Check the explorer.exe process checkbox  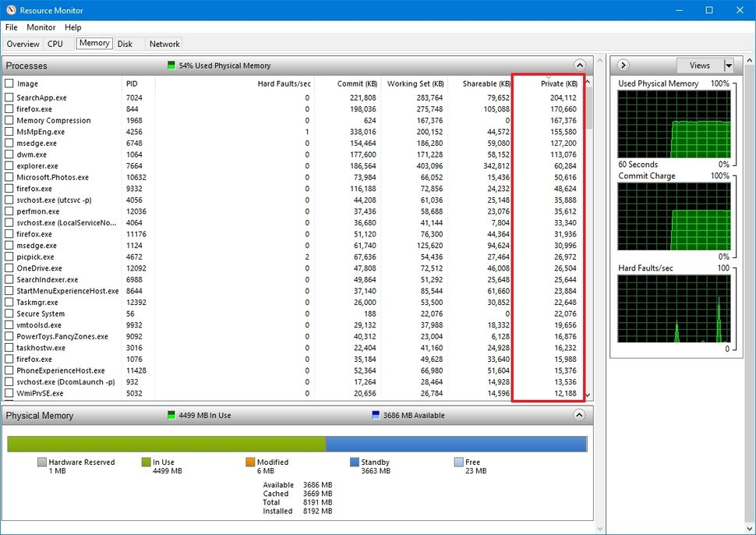10,166
